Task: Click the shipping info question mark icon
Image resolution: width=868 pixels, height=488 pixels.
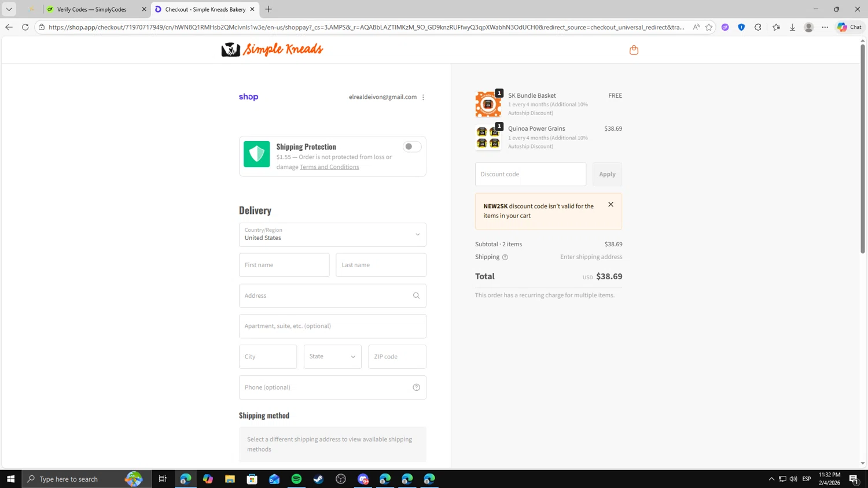Action: point(505,257)
